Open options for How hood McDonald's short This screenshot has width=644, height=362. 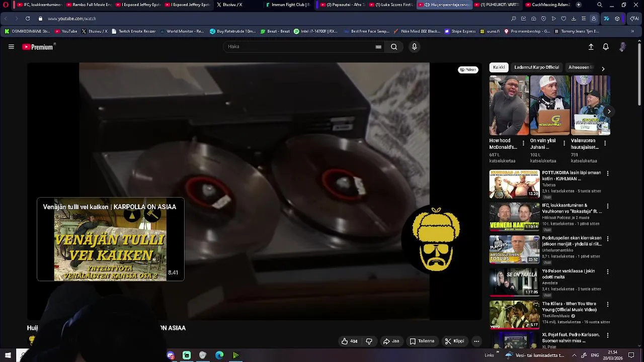[x=523, y=143]
